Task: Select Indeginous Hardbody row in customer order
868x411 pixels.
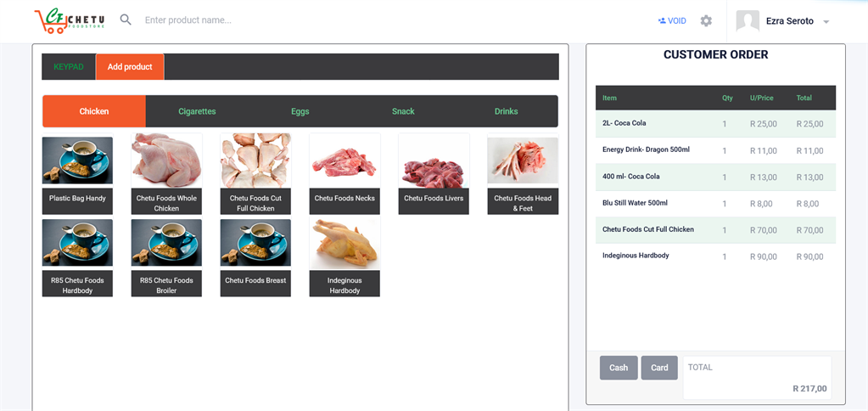Action: pyautogui.click(x=716, y=256)
